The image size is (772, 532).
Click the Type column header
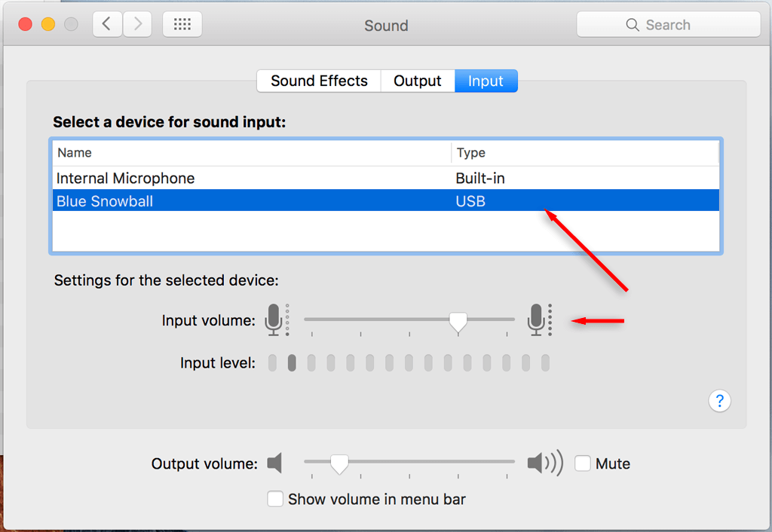click(x=471, y=153)
